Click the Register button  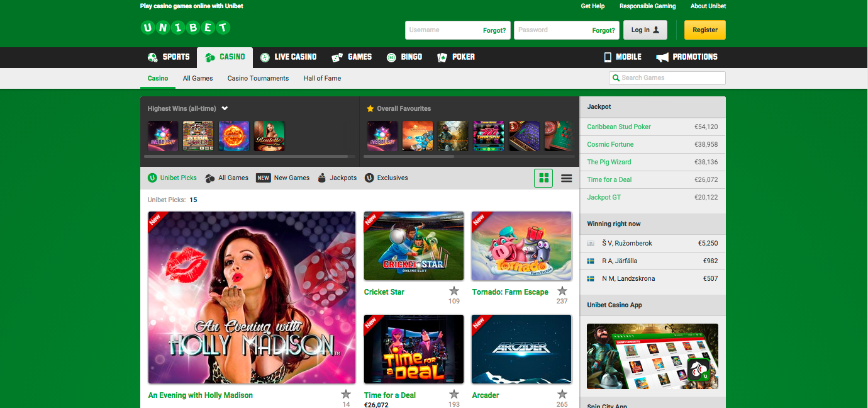tap(705, 30)
